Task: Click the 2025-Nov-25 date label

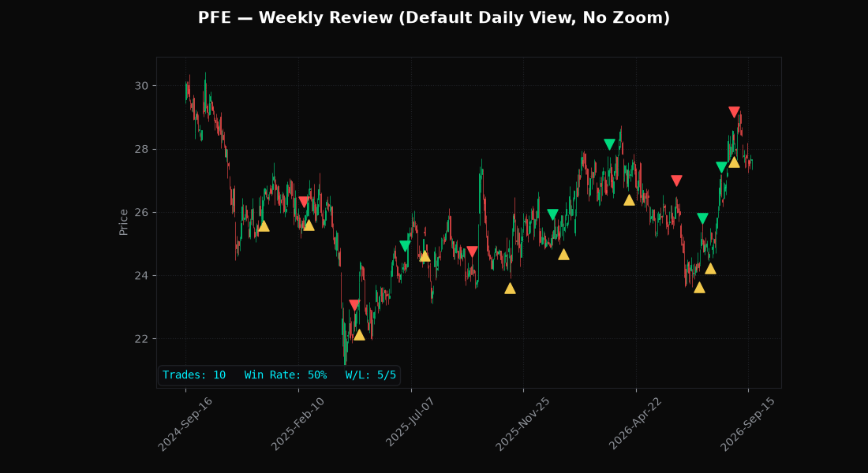Action: tap(522, 424)
